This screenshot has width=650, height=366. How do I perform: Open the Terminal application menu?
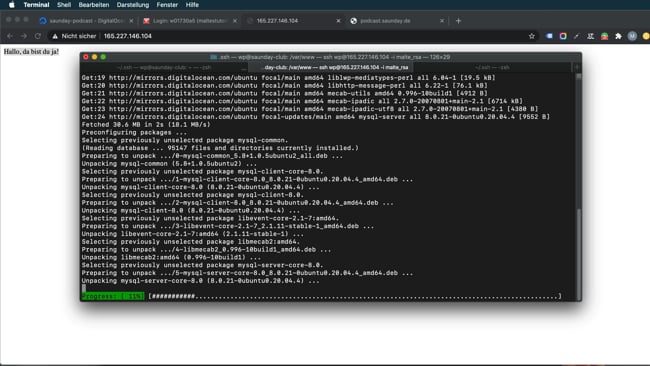(36, 5)
